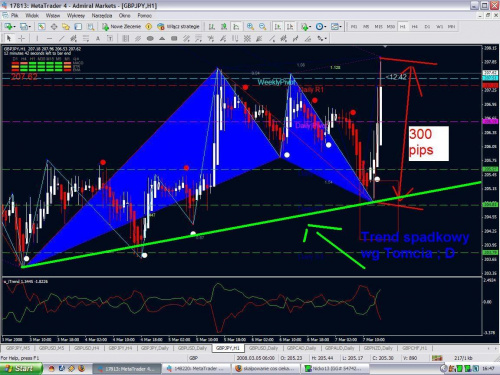Open the templates dropdown in toolbar
This screenshot has width=500, height=375.
pos(340,27)
